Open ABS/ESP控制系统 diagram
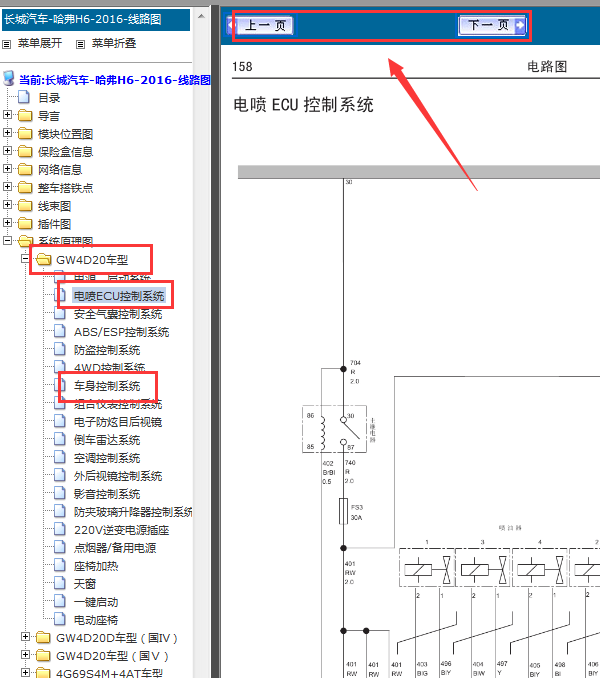 pos(121,332)
